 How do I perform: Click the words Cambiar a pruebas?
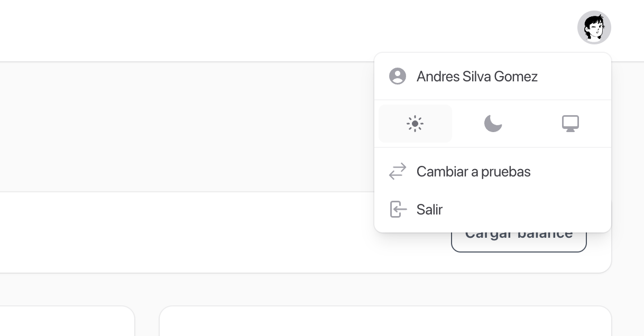point(473,172)
